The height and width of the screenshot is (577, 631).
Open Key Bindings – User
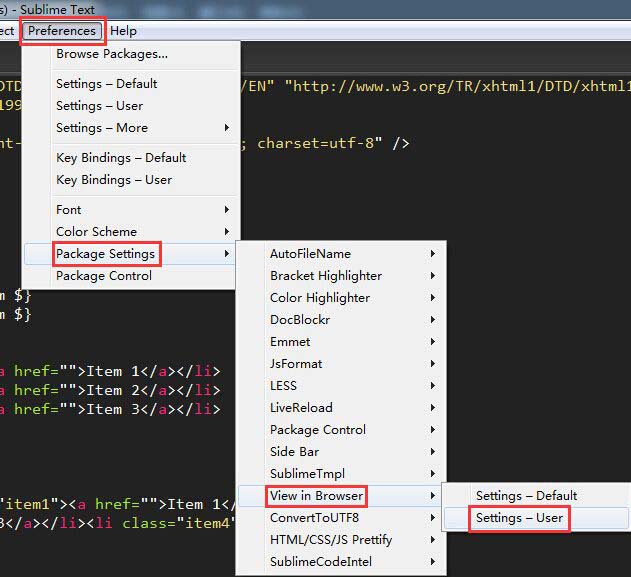coord(131,180)
